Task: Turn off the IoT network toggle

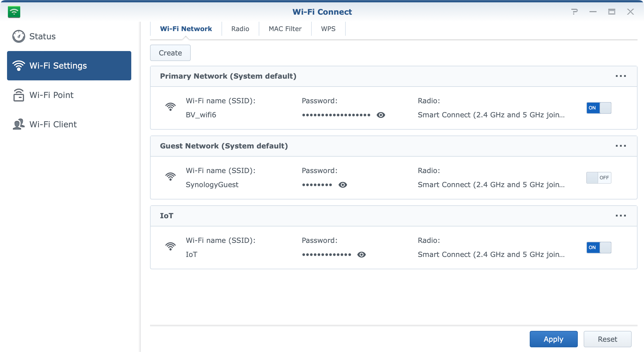Action: 599,248
